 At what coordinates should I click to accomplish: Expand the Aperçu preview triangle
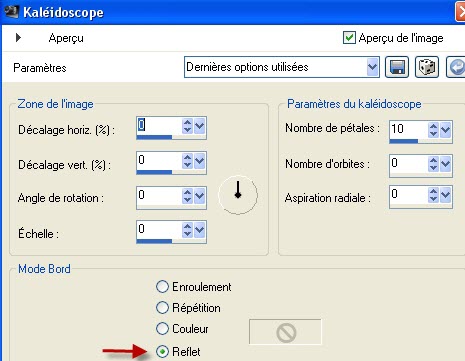pyautogui.click(x=19, y=38)
